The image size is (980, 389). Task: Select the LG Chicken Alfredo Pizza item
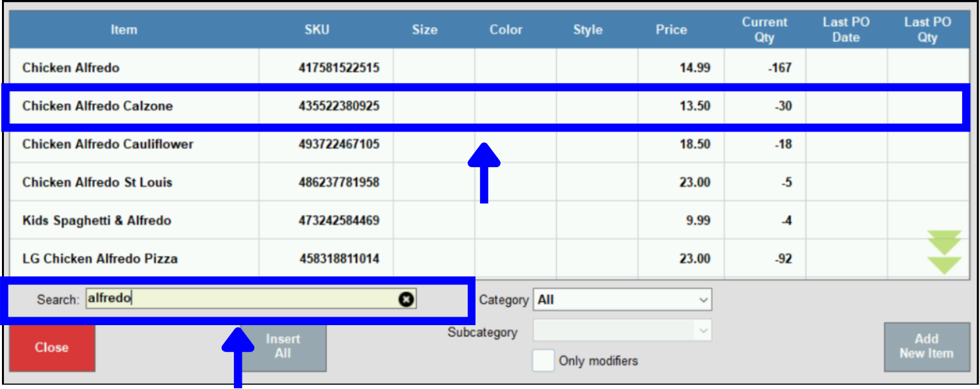(489, 259)
